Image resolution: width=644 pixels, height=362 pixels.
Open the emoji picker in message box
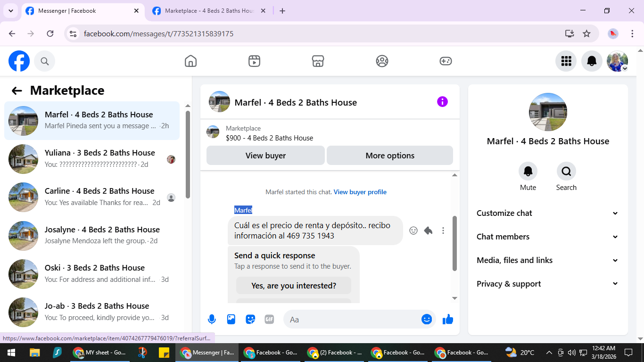[x=427, y=320]
